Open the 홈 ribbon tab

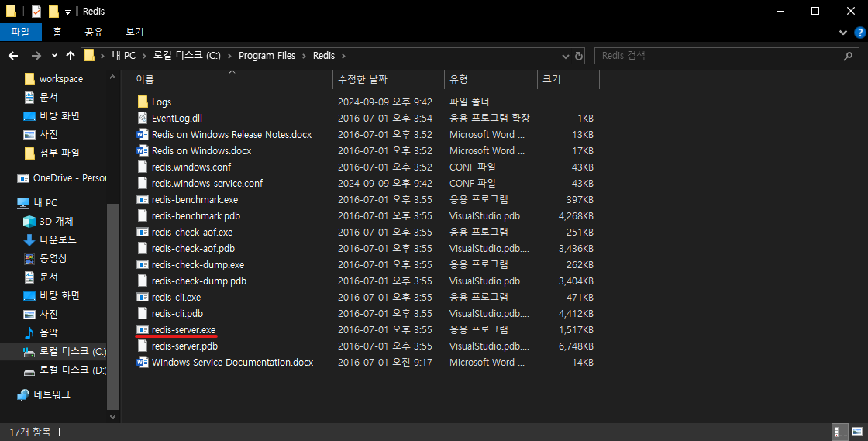[x=57, y=32]
